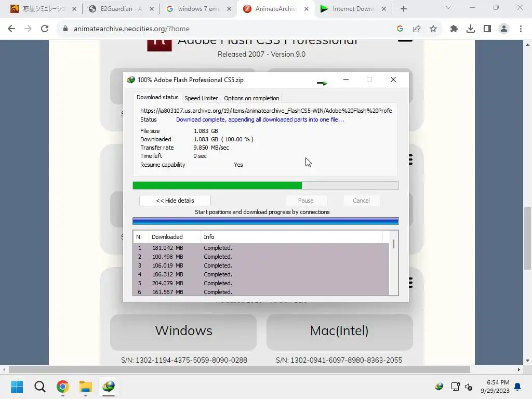
Task: Click the blue connections progress bar
Action: coord(265,221)
